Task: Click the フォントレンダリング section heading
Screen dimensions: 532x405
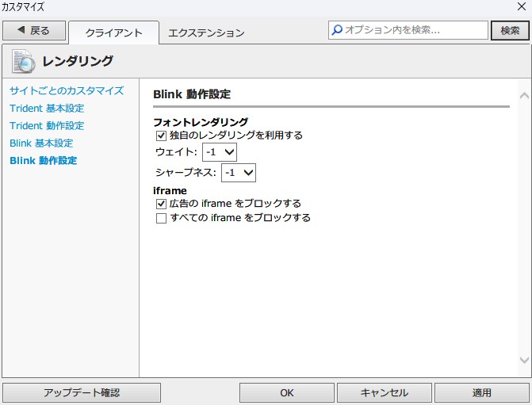Action: 201,122
